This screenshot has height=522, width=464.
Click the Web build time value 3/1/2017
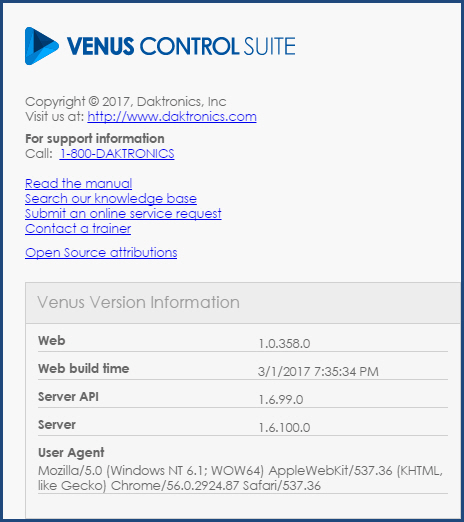pos(318,372)
